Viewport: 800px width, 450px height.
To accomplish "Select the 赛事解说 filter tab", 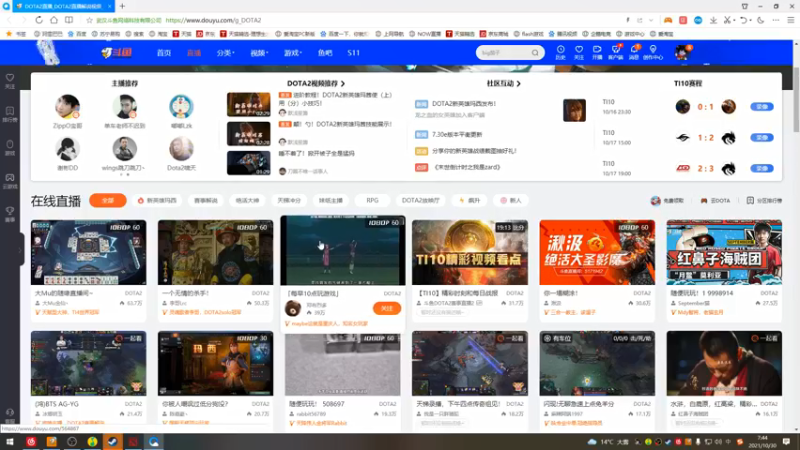I will [x=206, y=201].
